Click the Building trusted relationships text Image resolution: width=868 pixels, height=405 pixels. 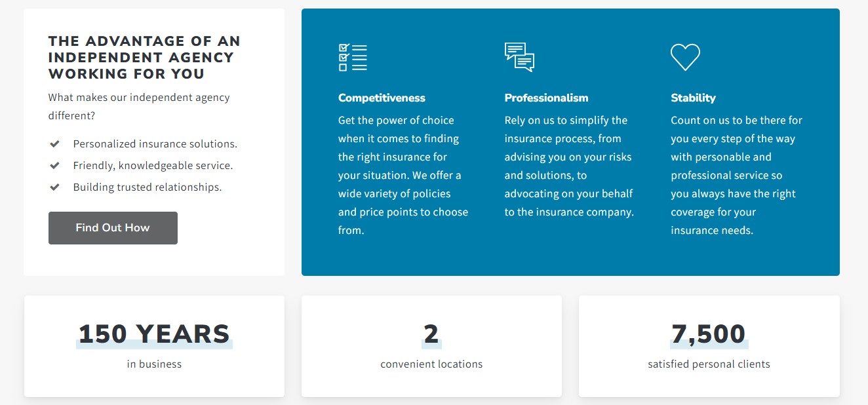[x=148, y=187]
